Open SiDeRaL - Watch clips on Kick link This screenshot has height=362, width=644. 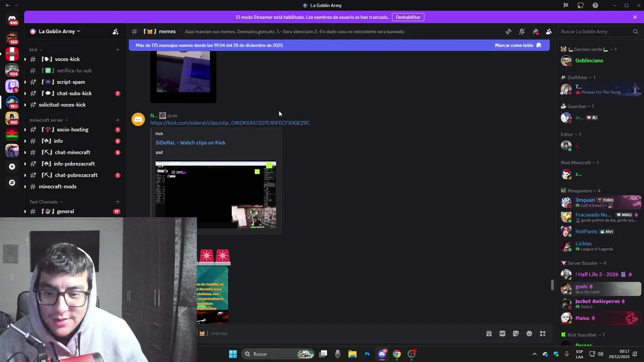tap(190, 143)
